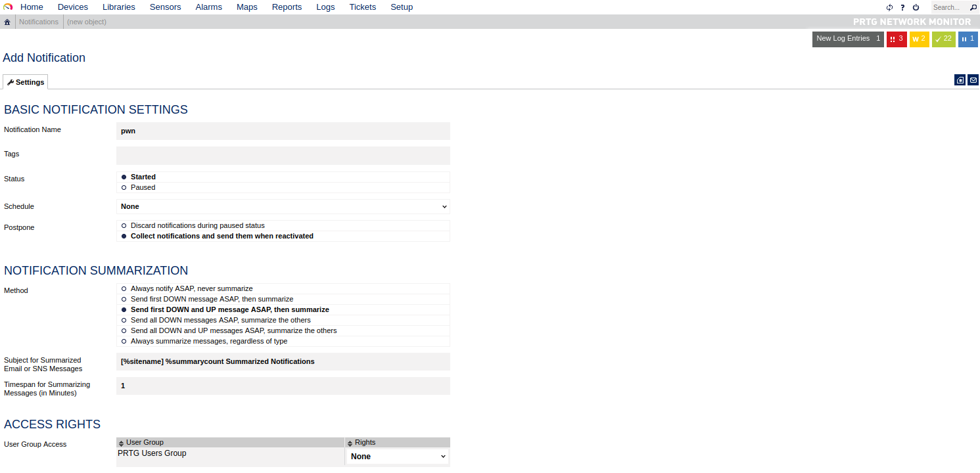Choose Always notify ASAP, never summarize
This screenshot has width=980, height=473.
pyautogui.click(x=124, y=289)
